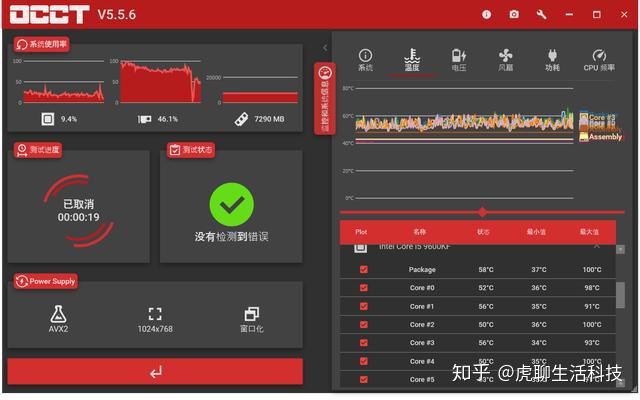Click Core #1 max value 91°C
The height and width of the screenshot is (400, 640).
pos(592,306)
